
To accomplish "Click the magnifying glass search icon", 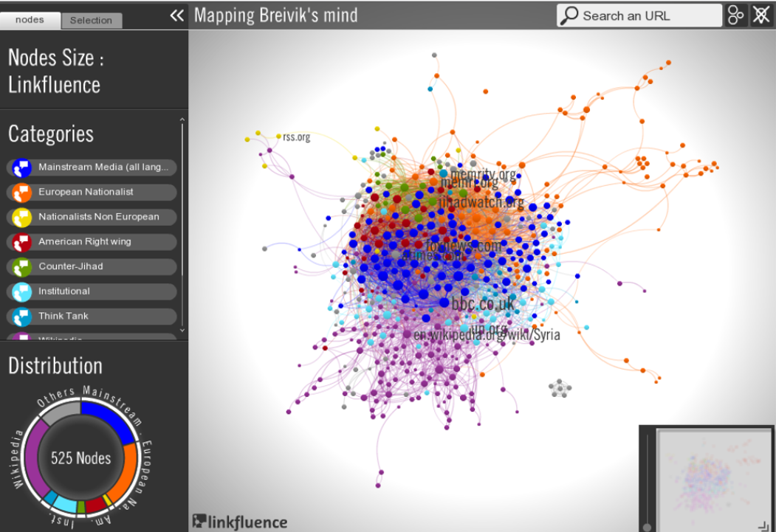I will (x=569, y=15).
